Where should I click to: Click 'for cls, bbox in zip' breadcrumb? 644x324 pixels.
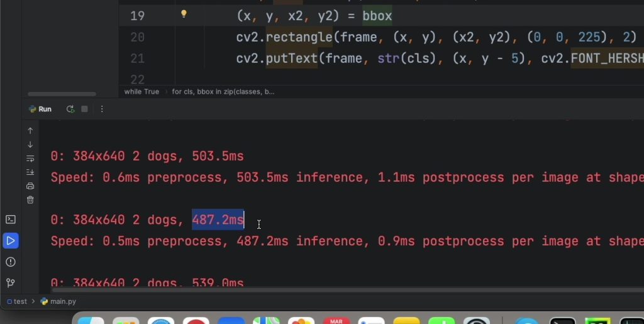223,92
